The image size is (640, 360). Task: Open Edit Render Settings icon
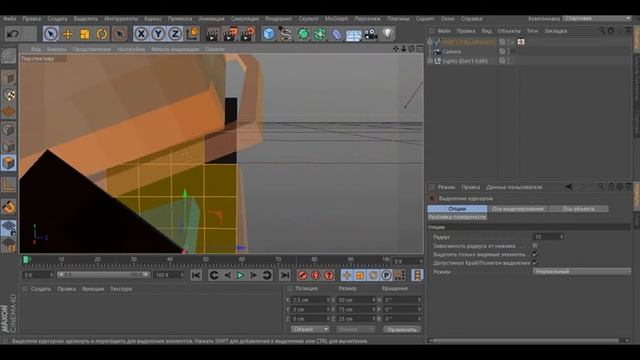pos(248,34)
